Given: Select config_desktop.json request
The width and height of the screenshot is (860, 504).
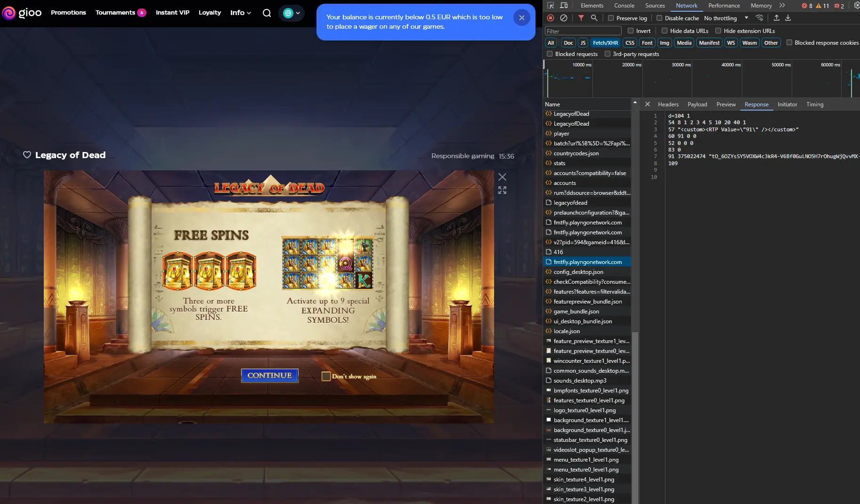Looking at the screenshot, I should click(x=587, y=272).
